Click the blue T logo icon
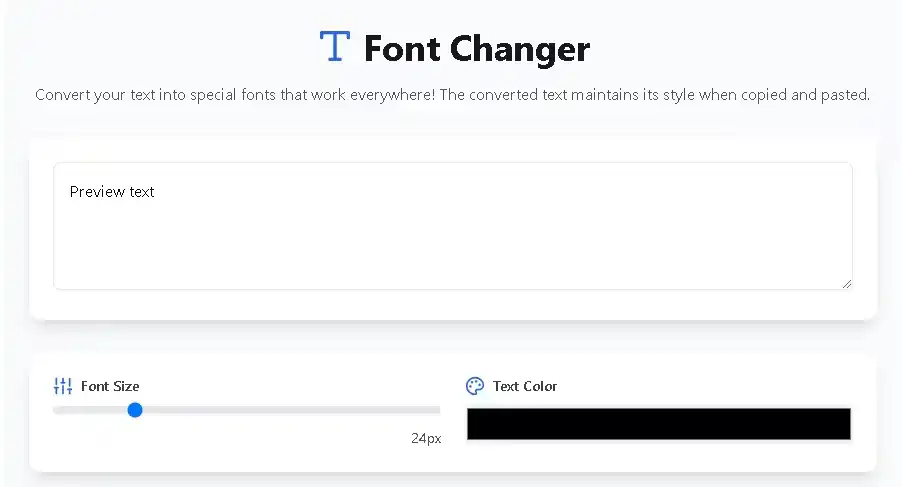The height and width of the screenshot is (487, 902). tap(334, 46)
